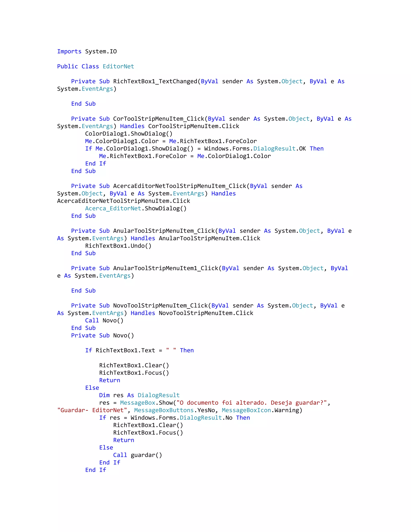Click AnularToolStripMenuItem1_Click method name

pos(166,268)
